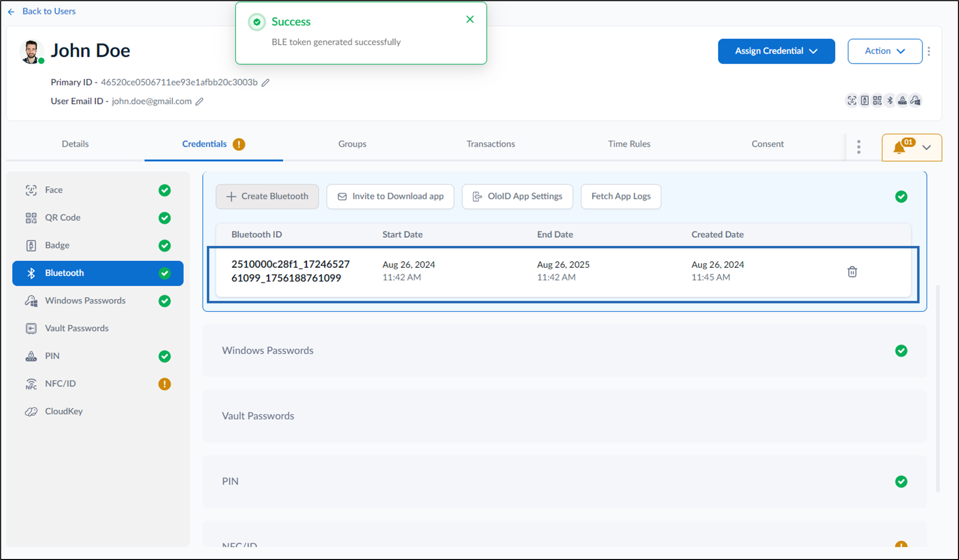Dismiss the Success notification
Image resolution: width=959 pixels, height=560 pixels.
470,19
